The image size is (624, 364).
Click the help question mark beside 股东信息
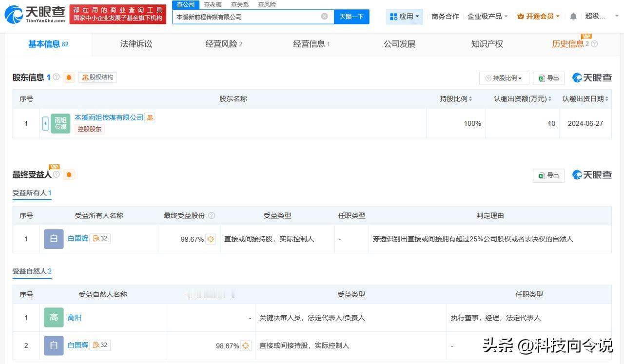(57, 77)
